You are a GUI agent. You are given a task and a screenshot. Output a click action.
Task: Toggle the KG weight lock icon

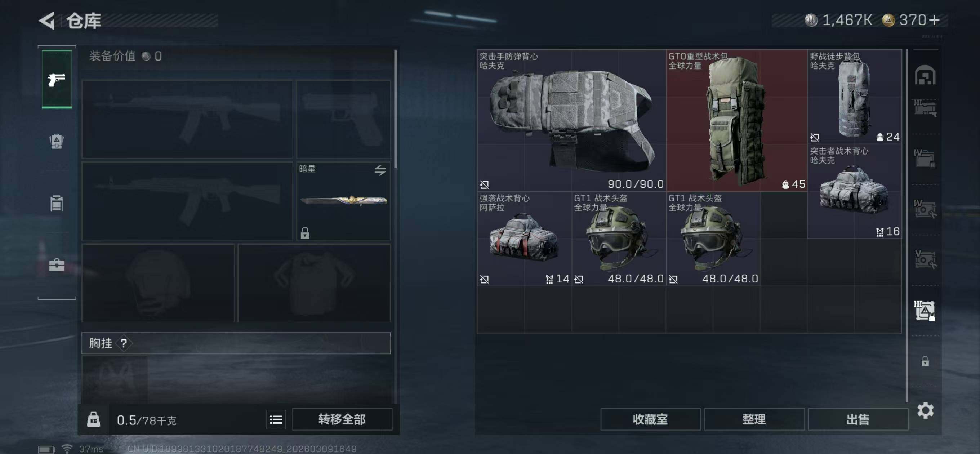point(93,419)
